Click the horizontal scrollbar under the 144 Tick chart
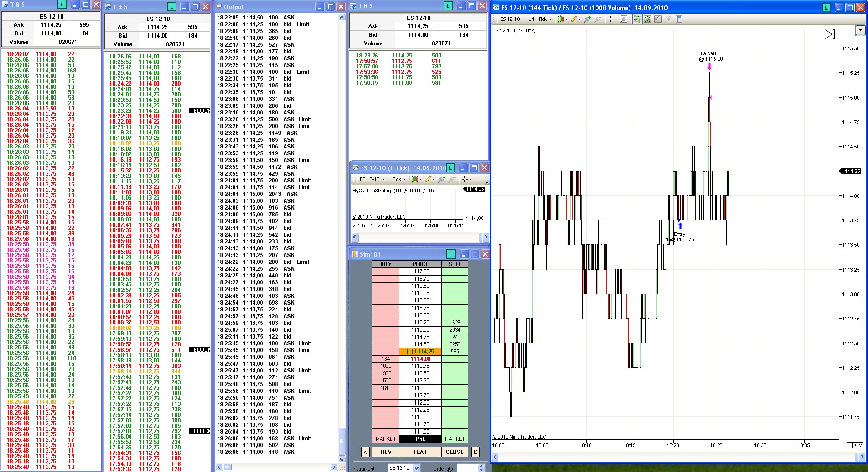Image resolution: width=868 pixels, height=472 pixels. (x=679, y=457)
